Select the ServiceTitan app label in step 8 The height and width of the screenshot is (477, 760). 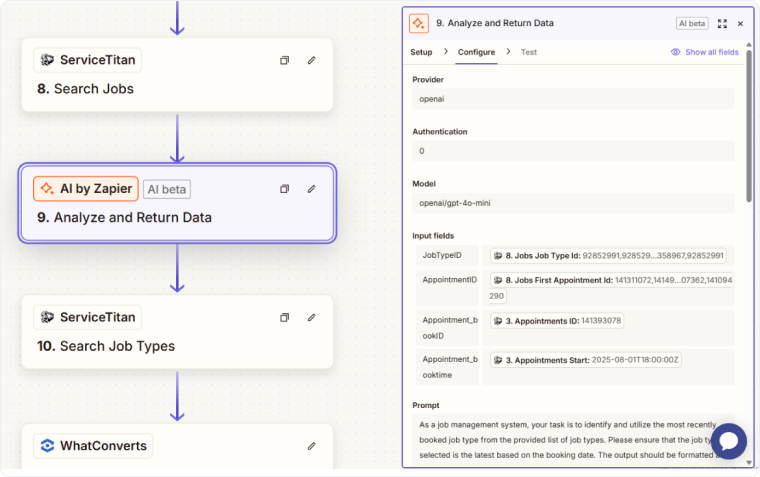[88, 60]
